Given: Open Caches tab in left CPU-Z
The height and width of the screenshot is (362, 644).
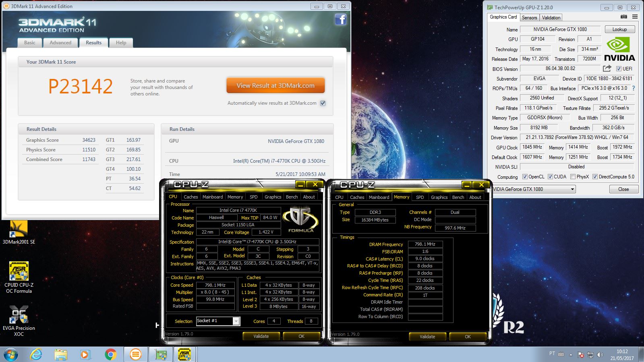Looking at the screenshot, I should [191, 197].
